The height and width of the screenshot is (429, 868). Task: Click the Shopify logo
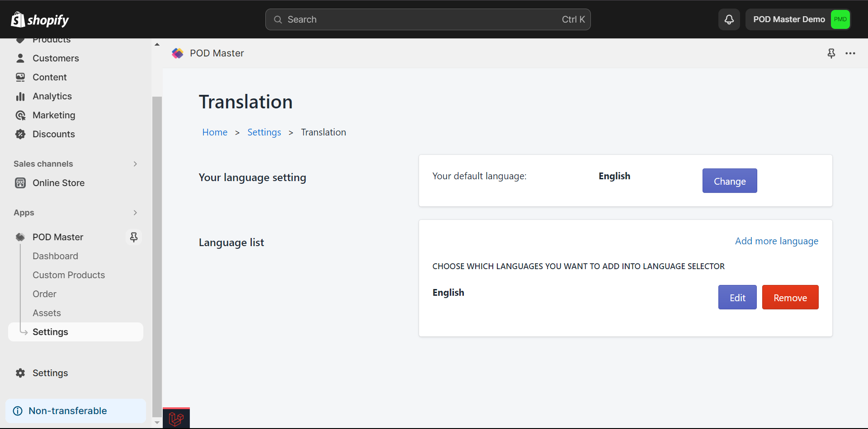(40, 19)
